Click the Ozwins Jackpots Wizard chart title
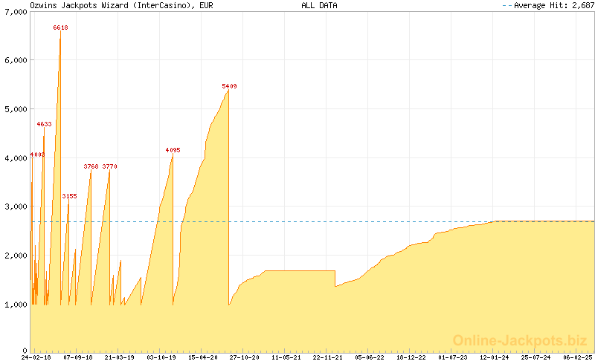595x364 pixels. pyautogui.click(x=113, y=5)
